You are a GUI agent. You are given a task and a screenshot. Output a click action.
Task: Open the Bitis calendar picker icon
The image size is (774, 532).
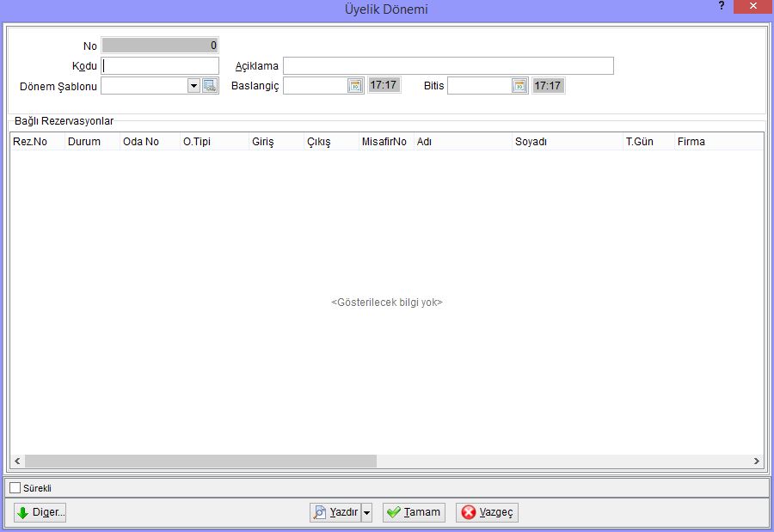pyautogui.click(x=519, y=86)
